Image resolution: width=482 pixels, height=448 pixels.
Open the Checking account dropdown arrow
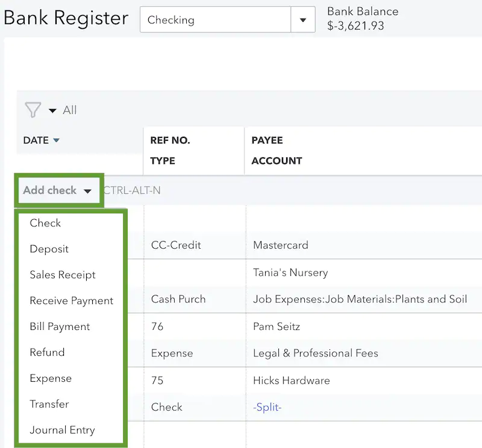point(302,20)
